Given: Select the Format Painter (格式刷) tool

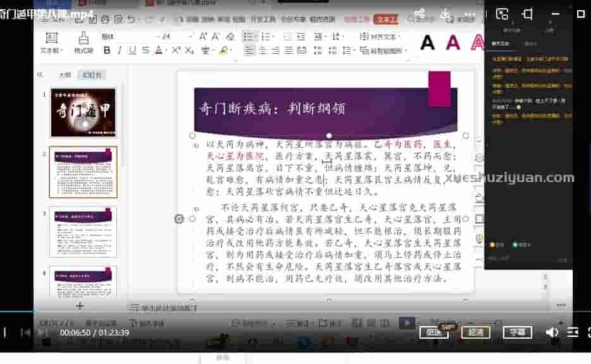Looking at the screenshot, I should 83,37.
